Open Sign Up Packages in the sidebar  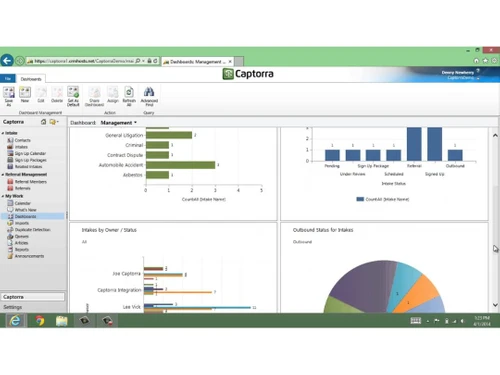(x=30, y=160)
